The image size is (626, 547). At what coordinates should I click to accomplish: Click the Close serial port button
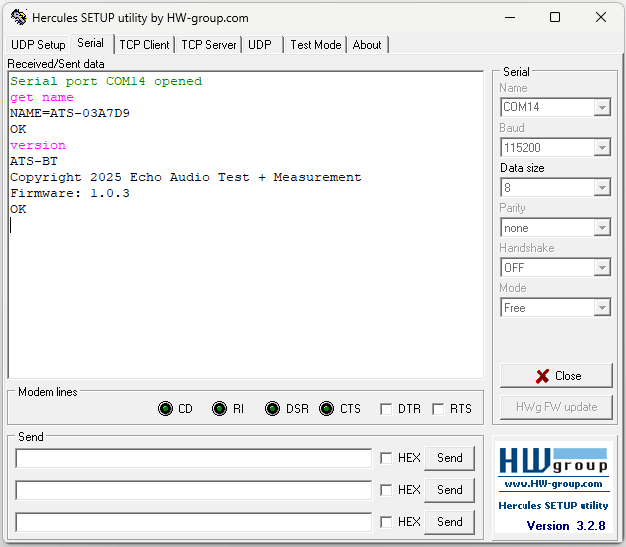coord(556,376)
